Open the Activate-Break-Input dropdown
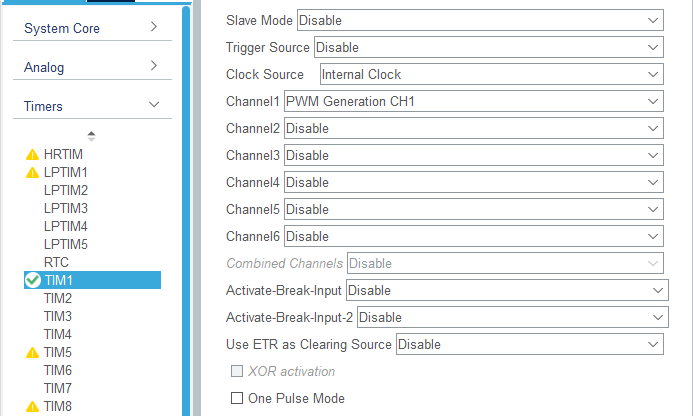The height and width of the screenshot is (416, 693). pyautogui.click(x=505, y=290)
